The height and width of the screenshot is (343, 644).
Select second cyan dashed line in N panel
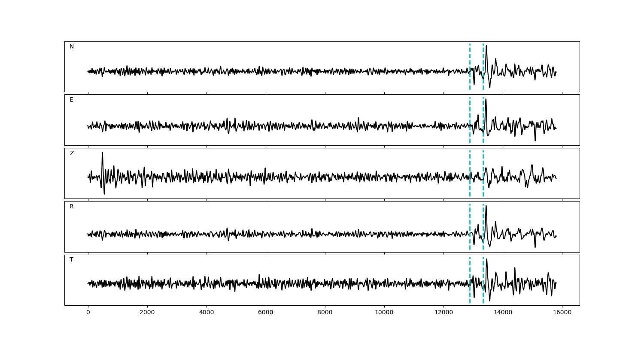[483, 56]
